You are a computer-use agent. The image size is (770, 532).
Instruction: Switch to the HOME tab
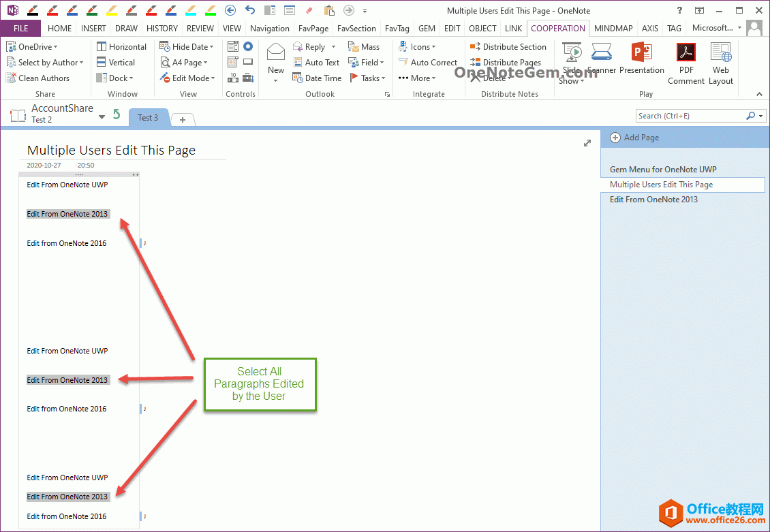point(59,29)
